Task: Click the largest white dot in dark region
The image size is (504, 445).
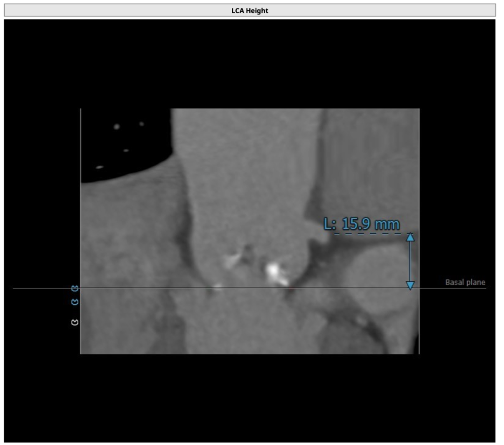Action: (116, 126)
